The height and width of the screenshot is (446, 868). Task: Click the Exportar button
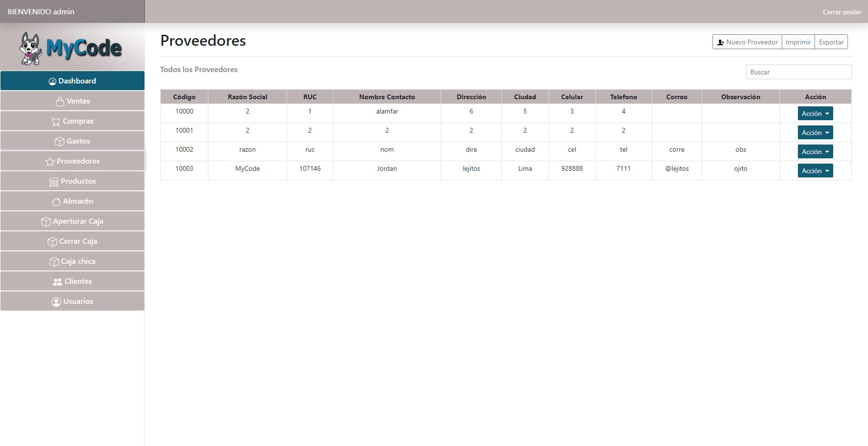pyautogui.click(x=831, y=42)
